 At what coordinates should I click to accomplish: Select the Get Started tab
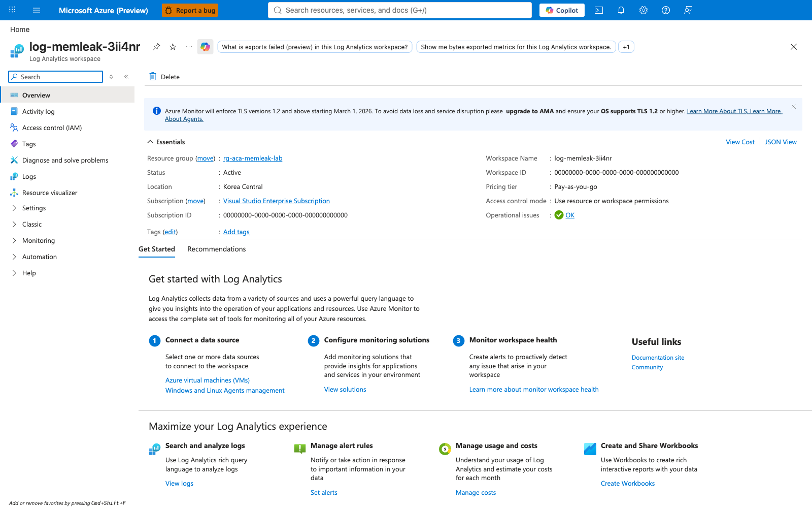click(x=157, y=249)
